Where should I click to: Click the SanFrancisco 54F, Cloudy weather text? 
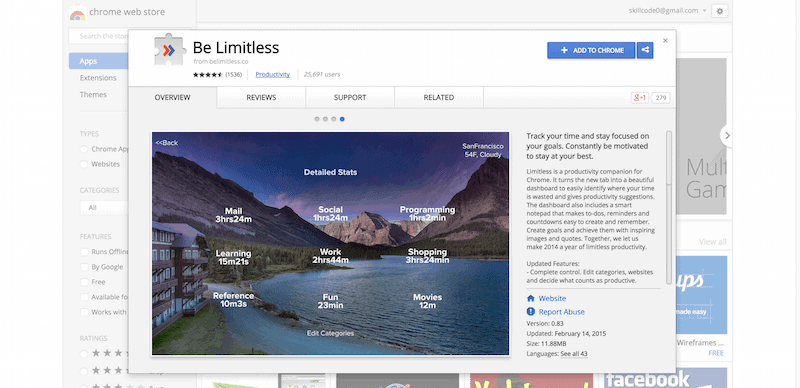coord(483,151)
